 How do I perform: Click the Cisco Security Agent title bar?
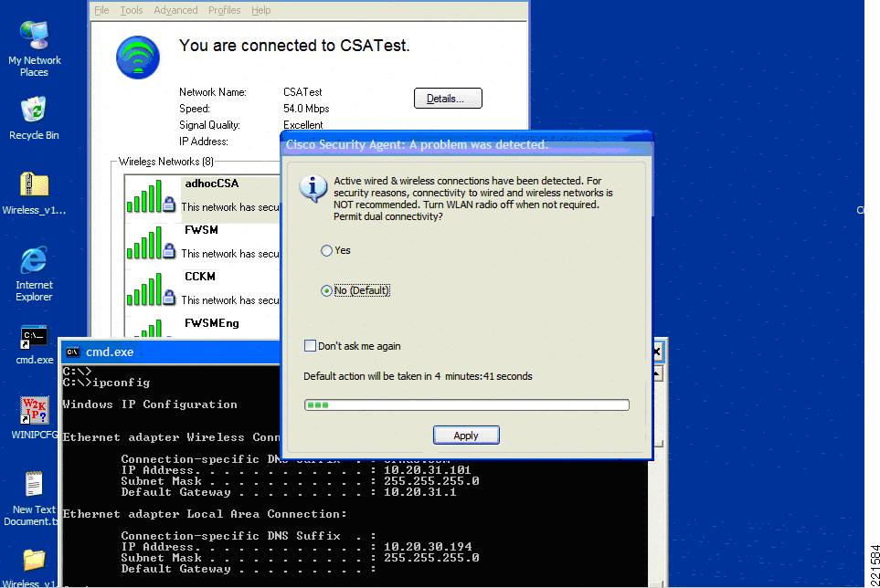[x=466, y=144]
